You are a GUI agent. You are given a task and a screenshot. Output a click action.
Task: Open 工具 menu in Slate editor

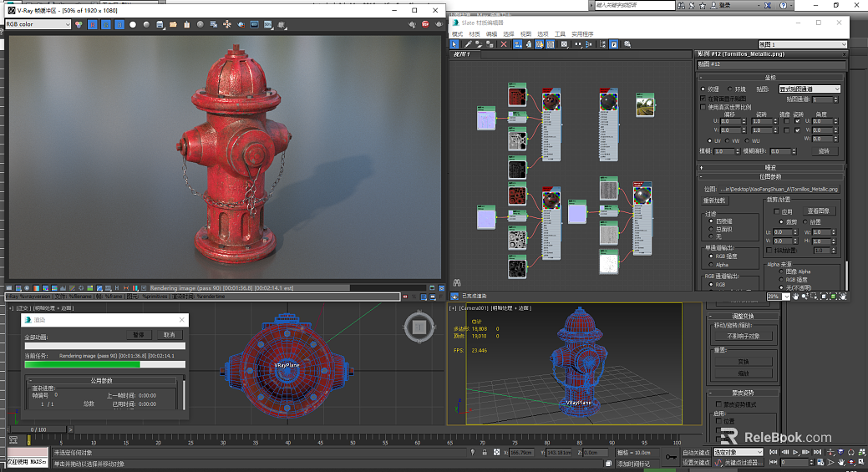(x=561, y=34)
